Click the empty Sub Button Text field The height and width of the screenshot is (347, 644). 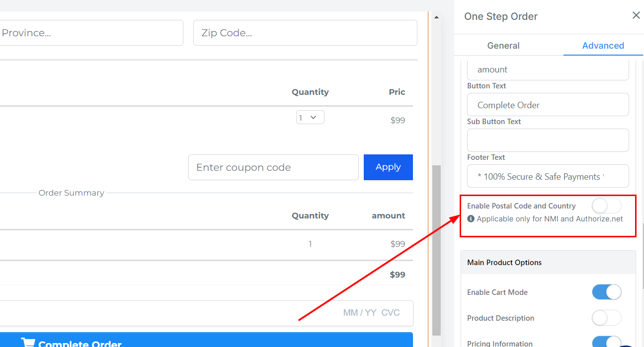click(x=548, y=140)
